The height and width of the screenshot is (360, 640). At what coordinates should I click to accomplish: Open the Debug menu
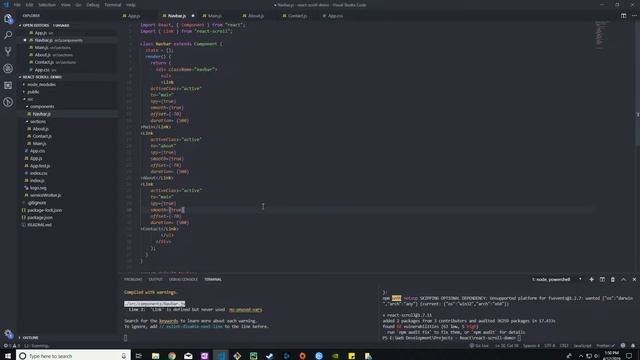pyautogui.click(x=93, y=5)
